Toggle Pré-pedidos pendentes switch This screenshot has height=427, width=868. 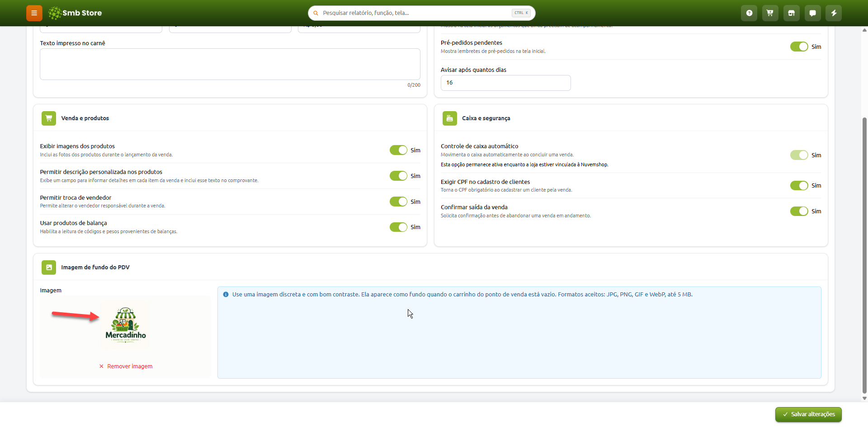(x=799, y=47)
